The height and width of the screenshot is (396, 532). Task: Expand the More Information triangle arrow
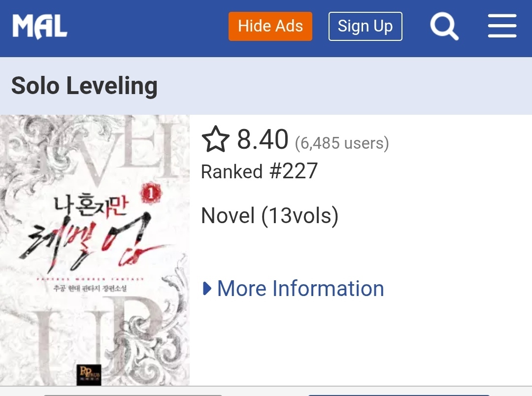tap(206, 289)
